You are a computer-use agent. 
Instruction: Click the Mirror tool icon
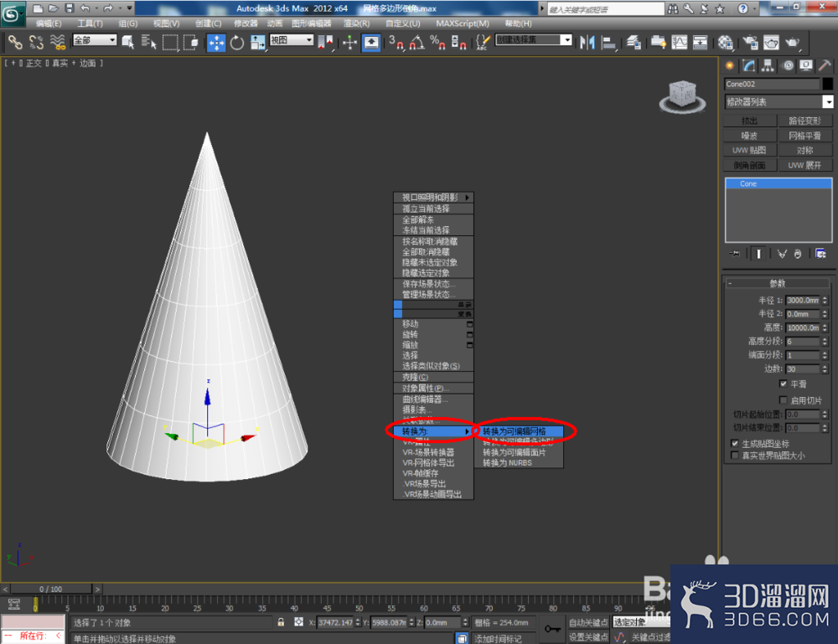point(587,42)
